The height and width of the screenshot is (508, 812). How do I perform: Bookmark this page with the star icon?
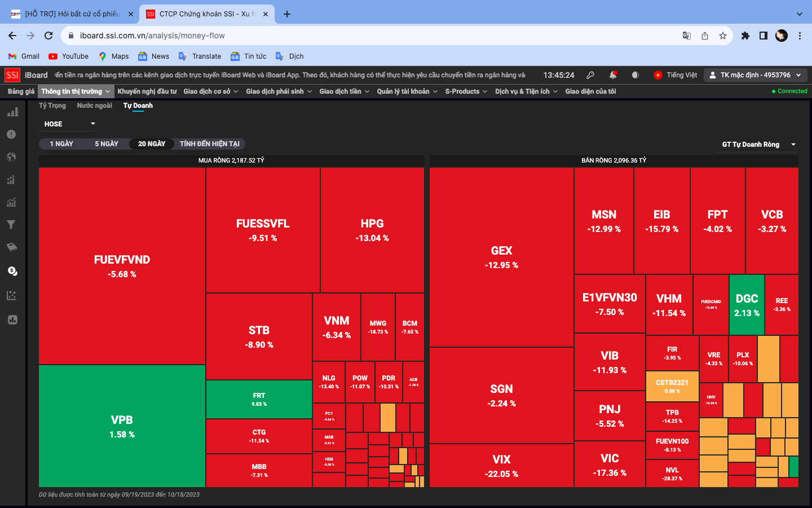point(723,36)
